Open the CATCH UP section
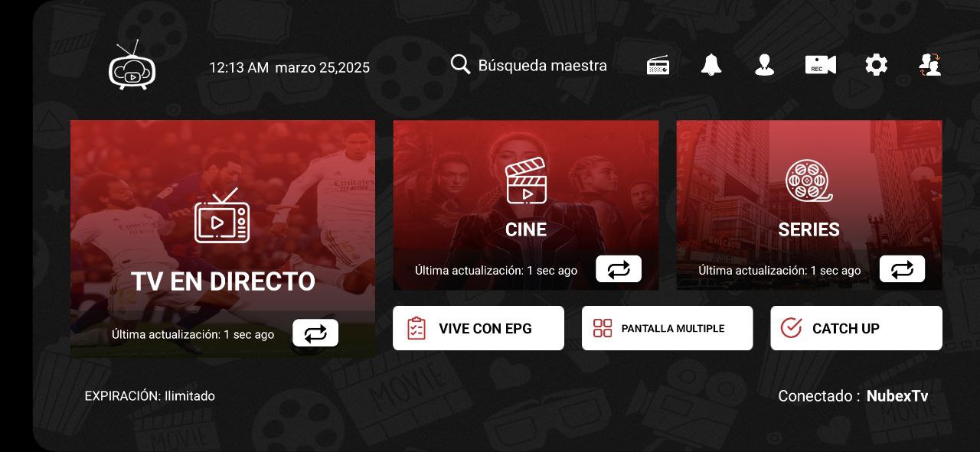Image resolution: width=980 pixels, height=452 pixels. (x=856, y=328)
